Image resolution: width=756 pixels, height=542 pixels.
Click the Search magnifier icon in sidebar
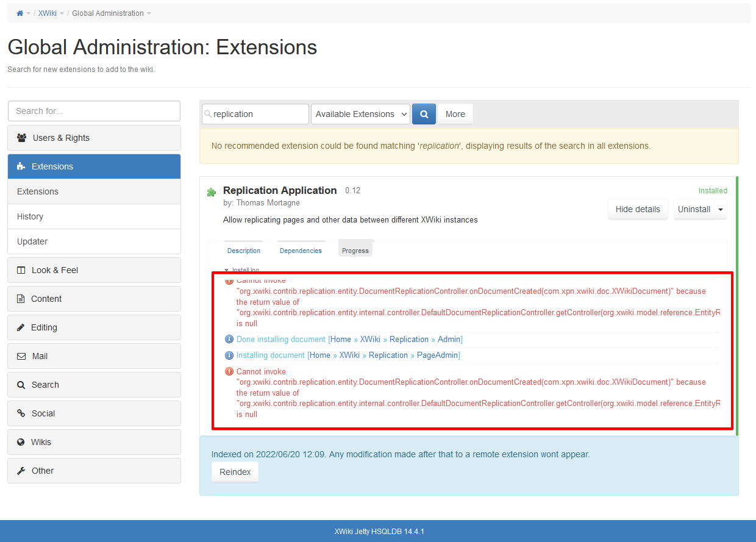(x=21, y=385)
